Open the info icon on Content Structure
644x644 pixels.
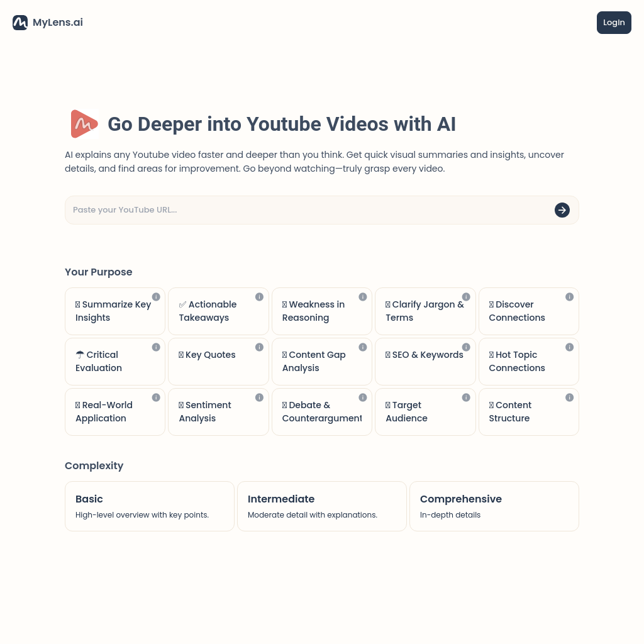coord(569,397)
